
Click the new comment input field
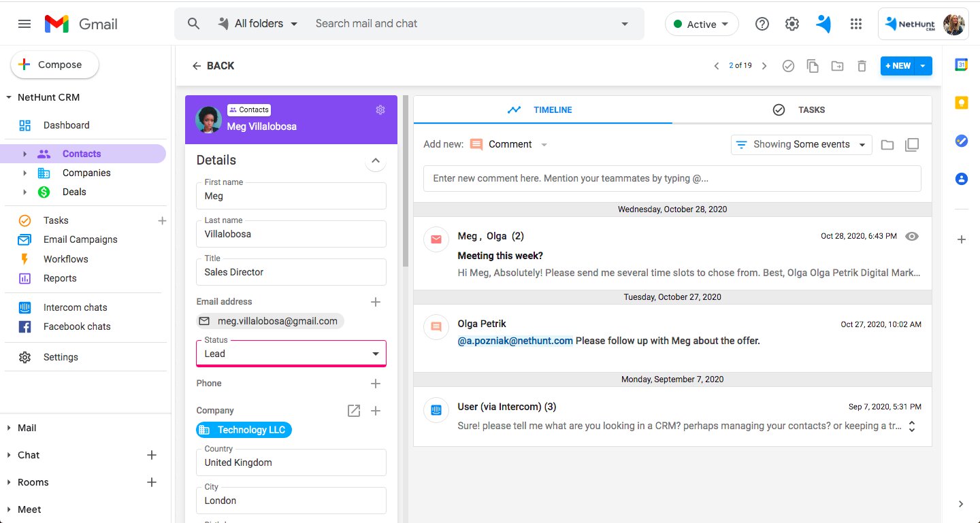(x=672, y=178)
